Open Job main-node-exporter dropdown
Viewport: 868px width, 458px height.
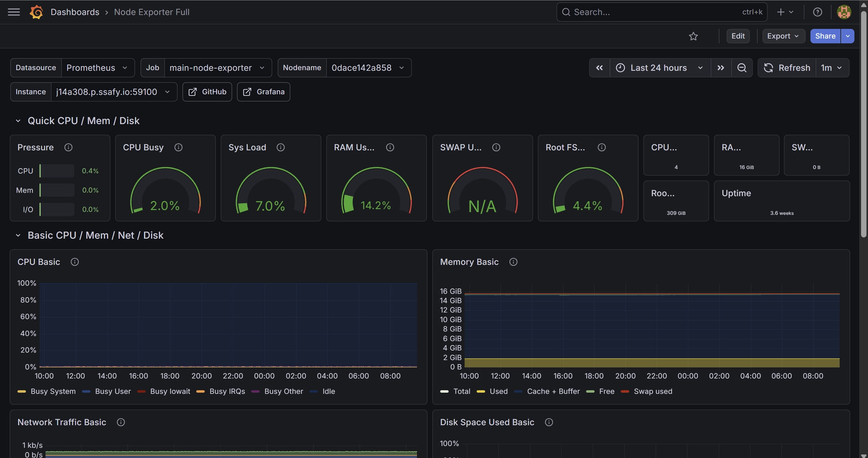tap(218, 68)
